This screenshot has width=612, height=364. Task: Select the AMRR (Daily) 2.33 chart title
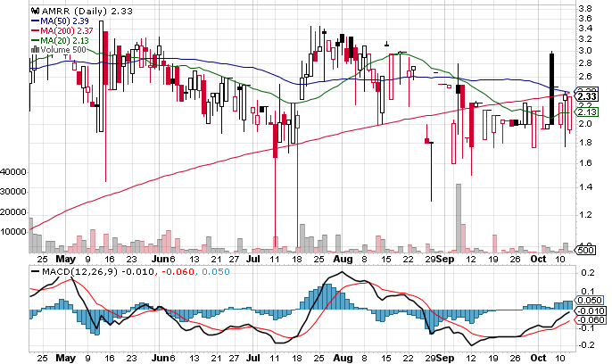pyautogui.click(x=87, y=11)
